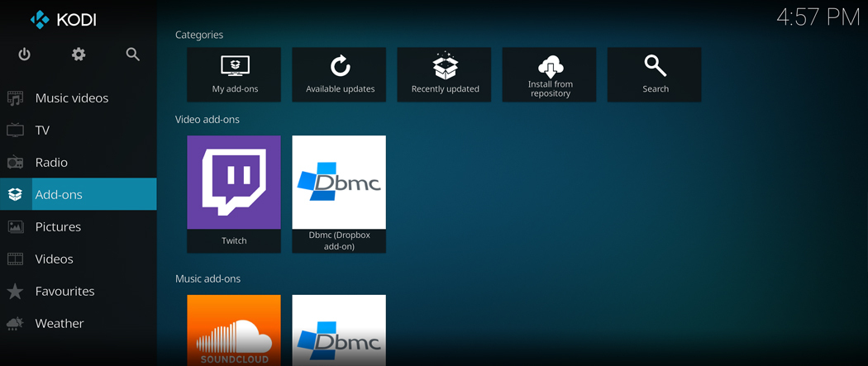Click the Categories heading
868x366 pixels.
199,35
